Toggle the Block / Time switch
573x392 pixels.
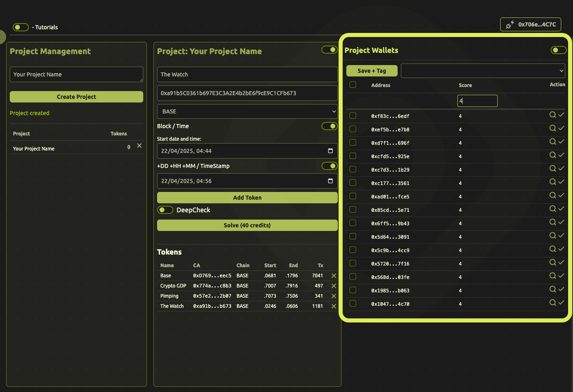[x=329, y=126]
